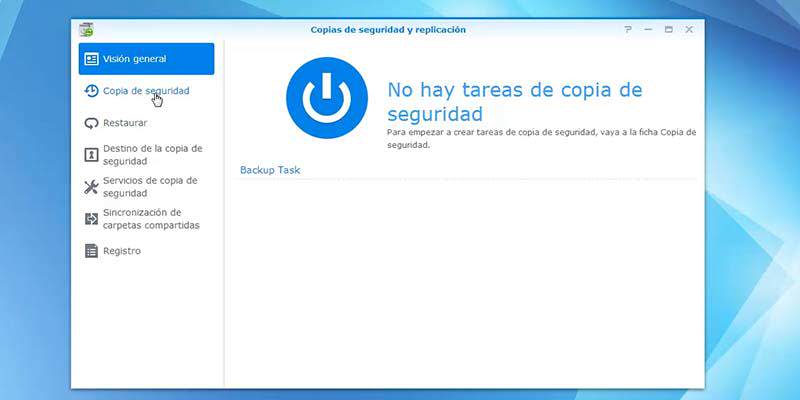Click the 'No hay tareas de copia' heading
The height and width of the screenshot is (400, 800).
515,102
